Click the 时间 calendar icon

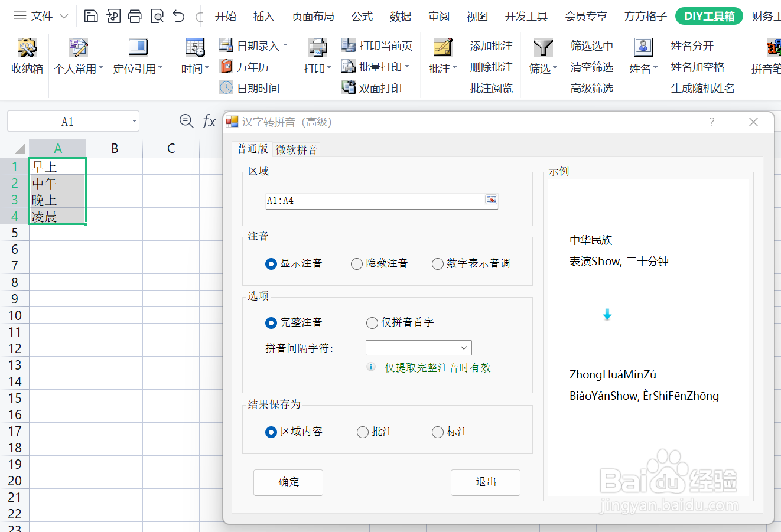(195, 47)
